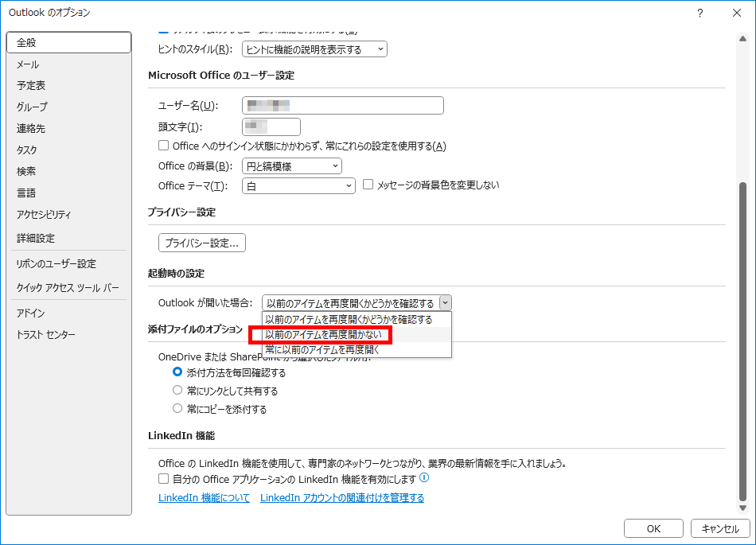This screenshot has width=756, height=545.
Task: Close the Outlook options dialog
Action: [737, 13]
